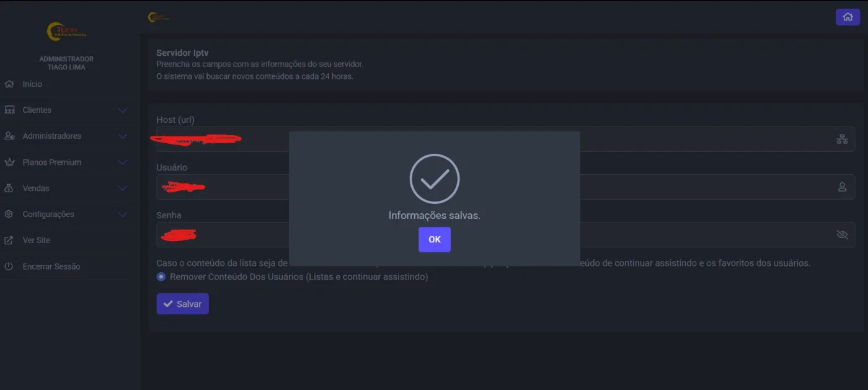Confirm dialog with OK button

click(x=435, y=239)
